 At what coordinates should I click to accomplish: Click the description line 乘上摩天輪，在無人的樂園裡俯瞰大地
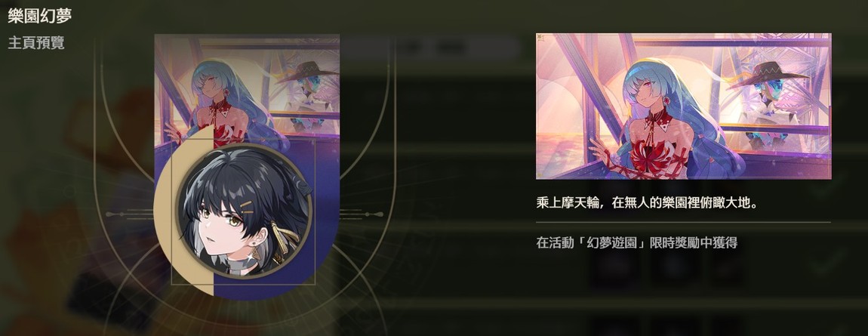[647, 203]
